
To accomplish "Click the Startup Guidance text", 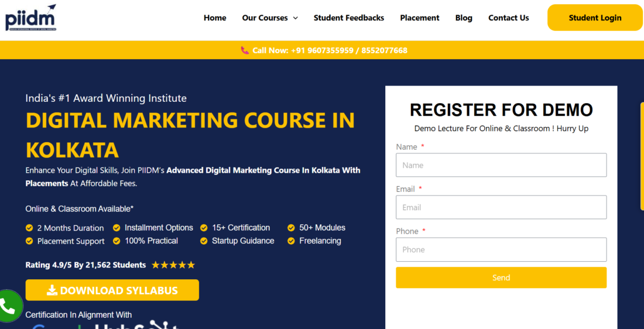I will click(243, 241).
